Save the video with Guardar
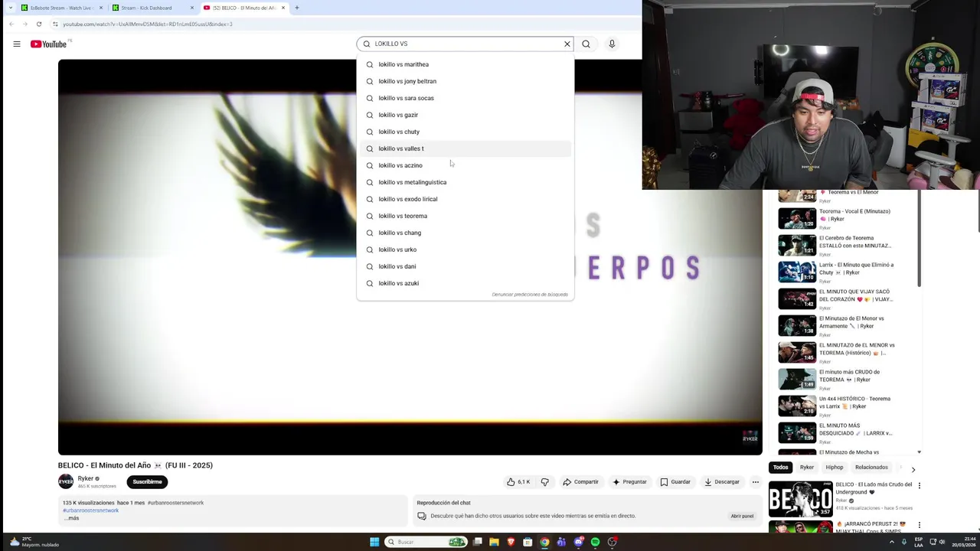Screen dimensions: 980x551 (675, 482)
